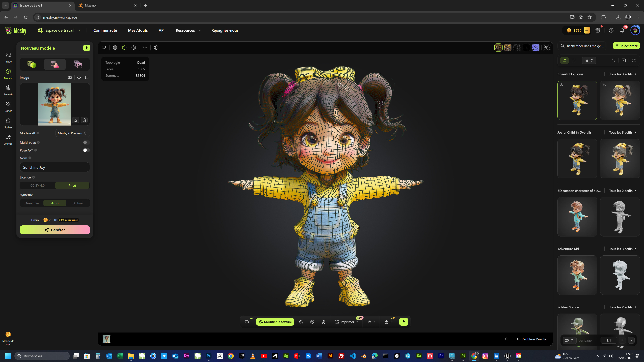Set Symétrie to Activé
This screenshot has height=362, width=644.
point(78,203)
